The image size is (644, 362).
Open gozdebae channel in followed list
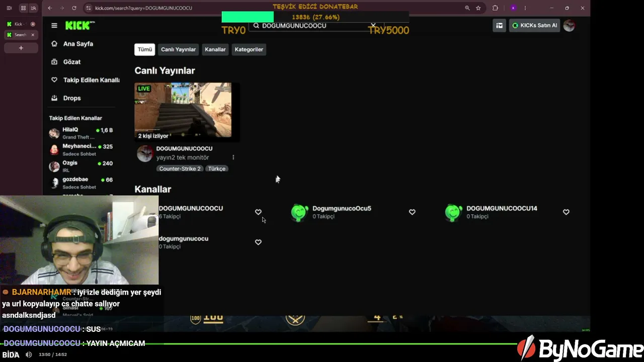(80, 183)
